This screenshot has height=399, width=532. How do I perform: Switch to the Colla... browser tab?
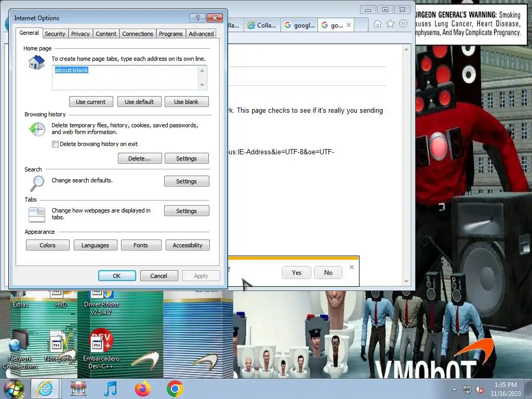pos(262,25)
